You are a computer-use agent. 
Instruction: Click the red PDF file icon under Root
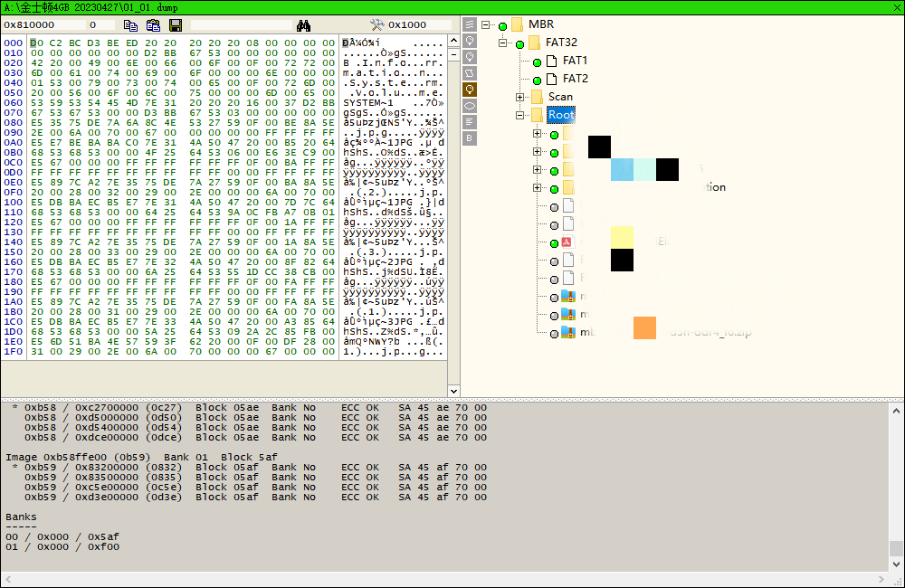click(567, 242)
